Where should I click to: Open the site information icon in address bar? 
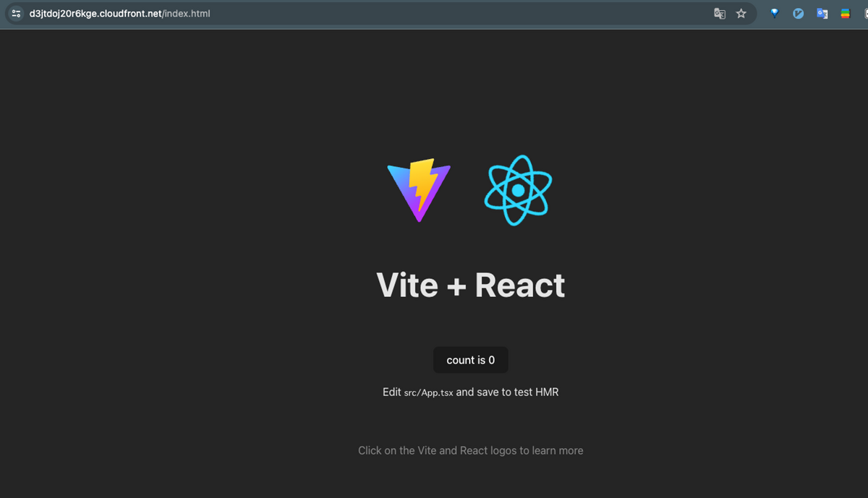tap(17, 13)
